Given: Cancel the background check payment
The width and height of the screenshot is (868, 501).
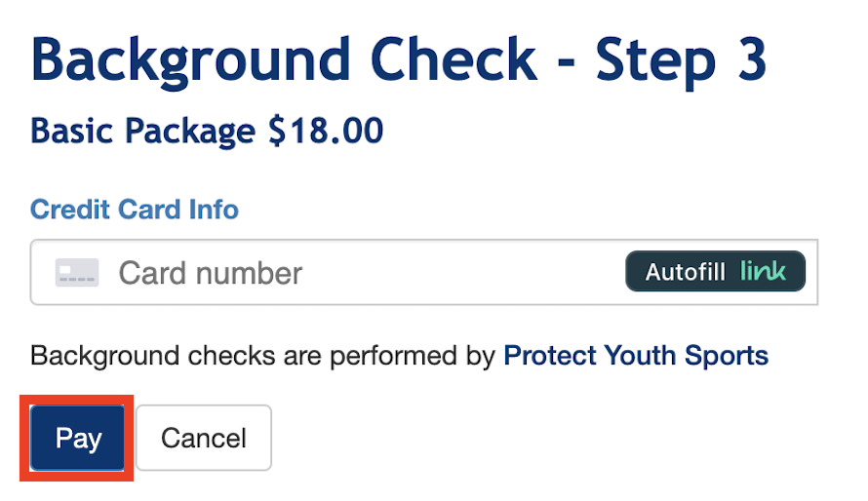Looking at the screenshot, I should pyautogui.click(x=204, y=439).
